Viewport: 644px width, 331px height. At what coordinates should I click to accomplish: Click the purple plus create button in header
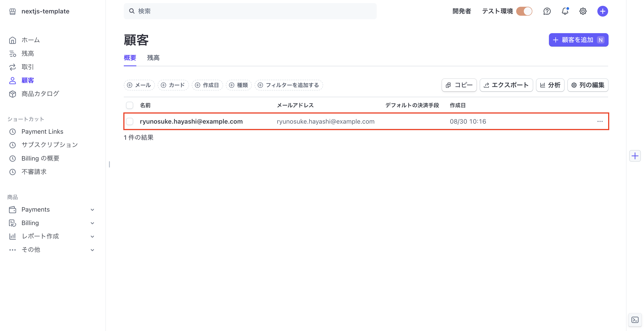[603, 11]
